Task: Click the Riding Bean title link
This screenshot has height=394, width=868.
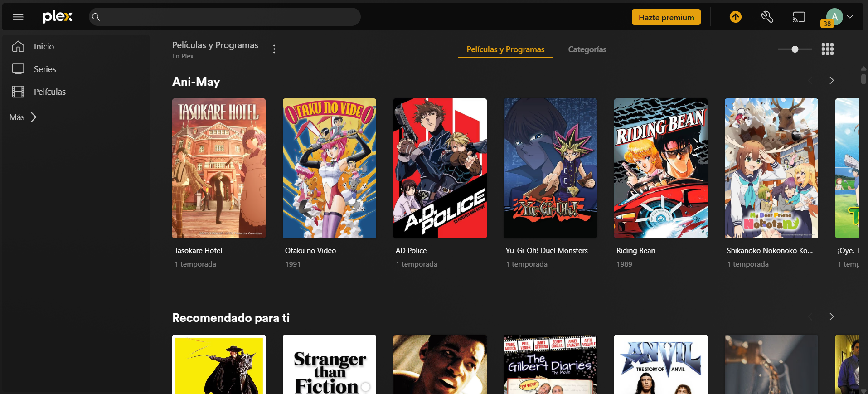Action: coord(636,250)
